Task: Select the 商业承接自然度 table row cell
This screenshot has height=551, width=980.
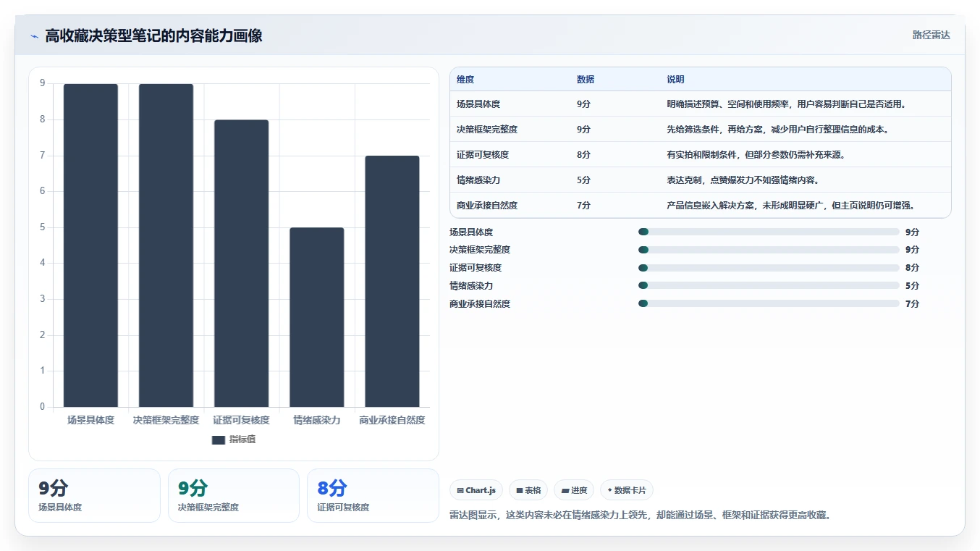Action: (487, 206)
